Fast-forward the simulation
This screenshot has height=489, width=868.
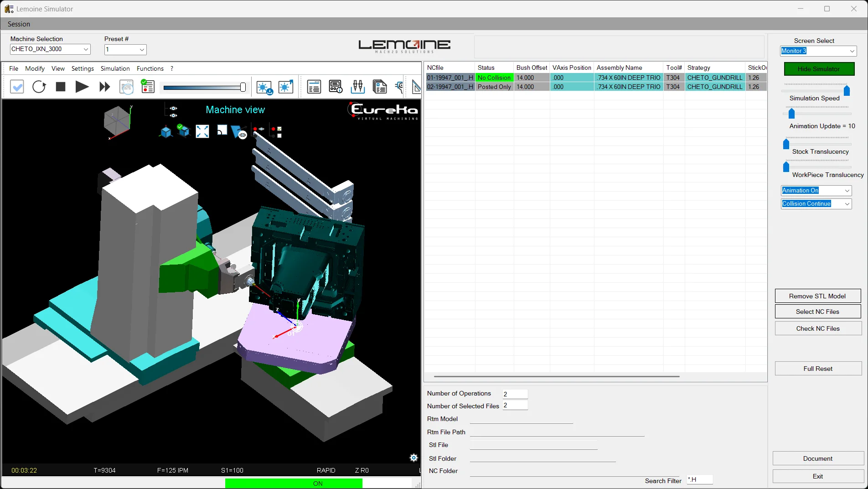point(104,87)
